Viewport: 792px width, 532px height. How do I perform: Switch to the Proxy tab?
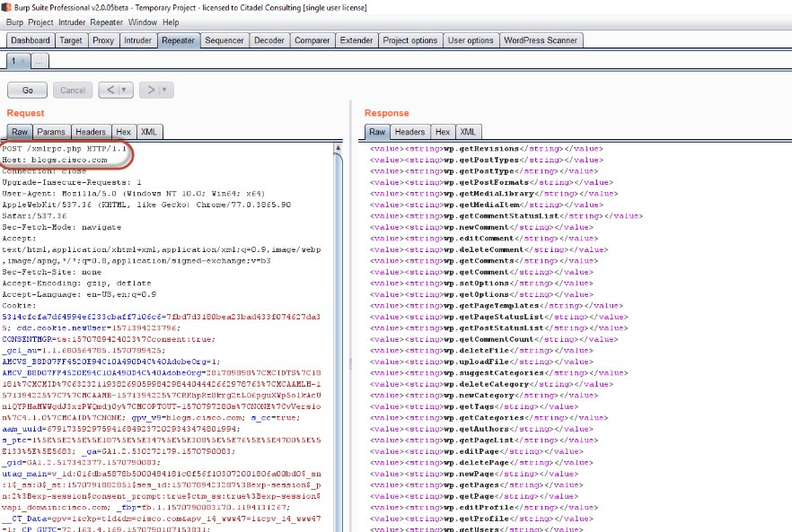(103, 40)
